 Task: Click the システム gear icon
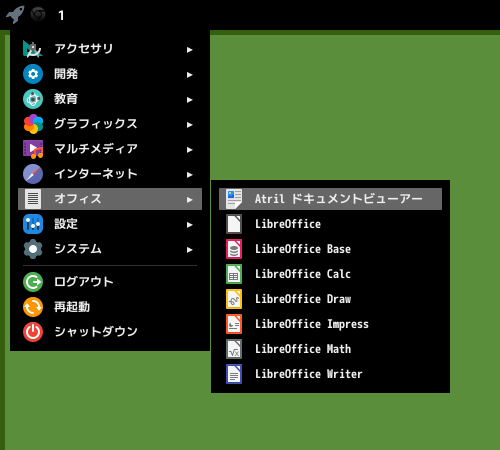pos(33,249)
